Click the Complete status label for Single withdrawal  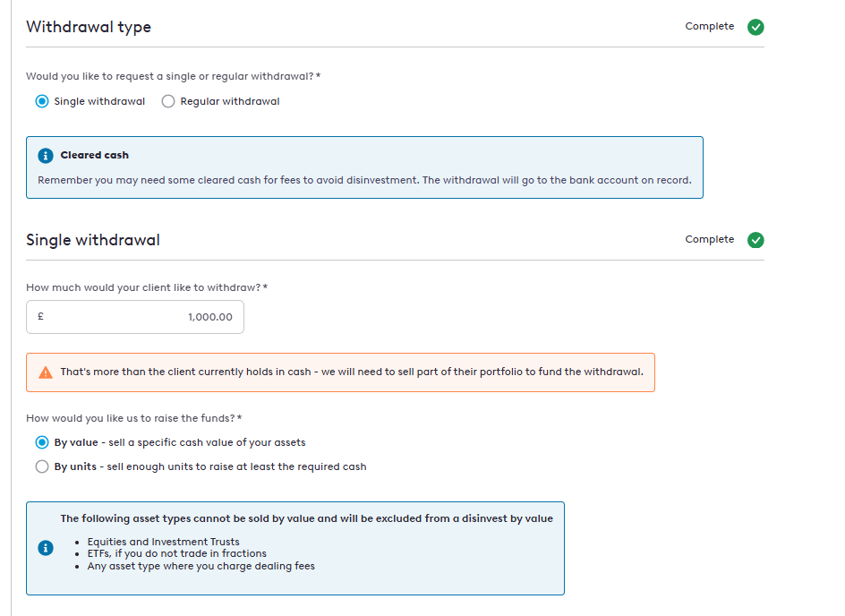709,240
